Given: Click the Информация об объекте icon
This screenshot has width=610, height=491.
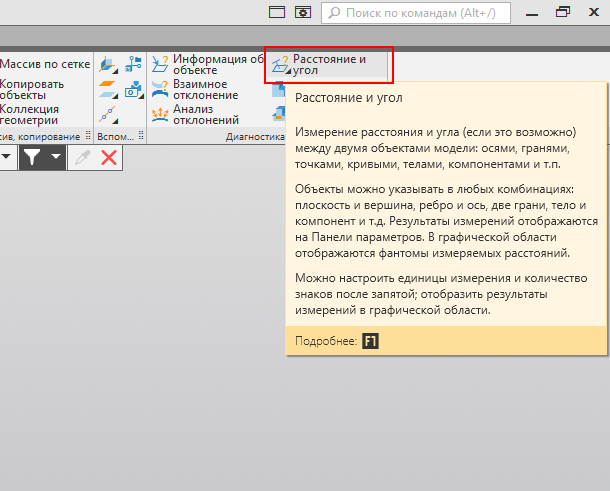Looking at the screenshot, I should point(160,64).
